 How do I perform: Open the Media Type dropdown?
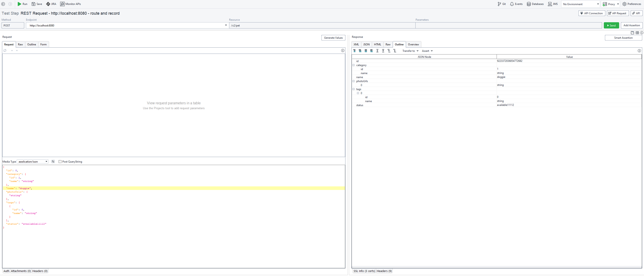point(32,161)
